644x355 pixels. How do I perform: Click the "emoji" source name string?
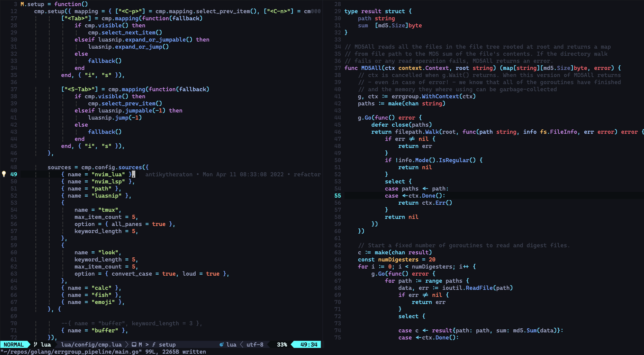click(x=103, y=302)
